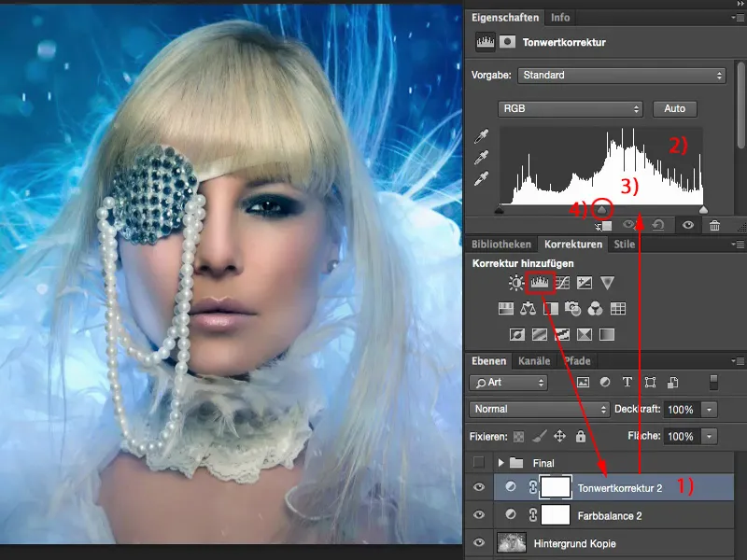Open the Korrekturen panel menu

coord(738,245)
